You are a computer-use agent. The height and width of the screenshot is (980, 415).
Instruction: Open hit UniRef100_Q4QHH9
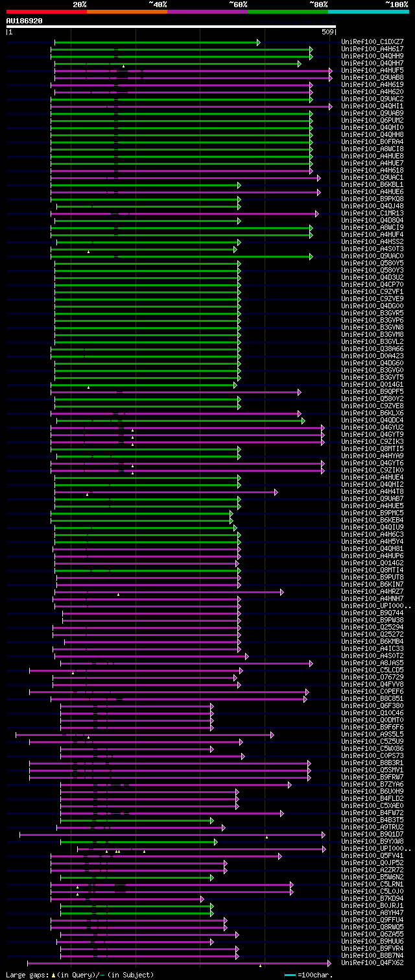pyautogui.click(x=372, y=56)
